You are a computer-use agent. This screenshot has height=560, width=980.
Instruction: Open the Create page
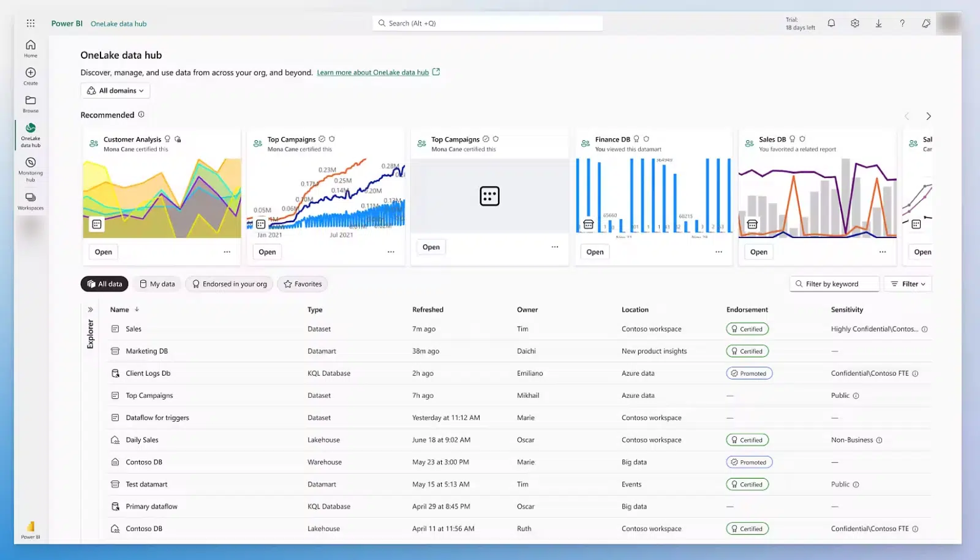(31, 77)
